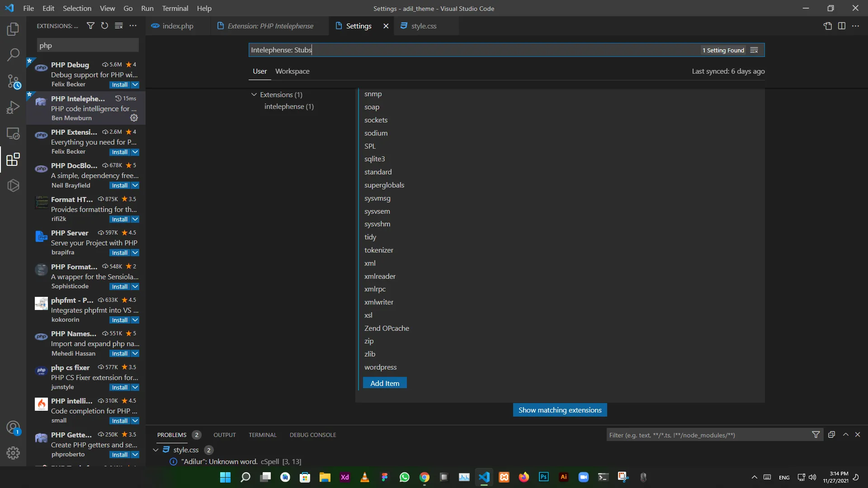Open the PHP Intelephense manage gear icon
Image resolution: width=868 pixels, height=488 pixels.
134,118
